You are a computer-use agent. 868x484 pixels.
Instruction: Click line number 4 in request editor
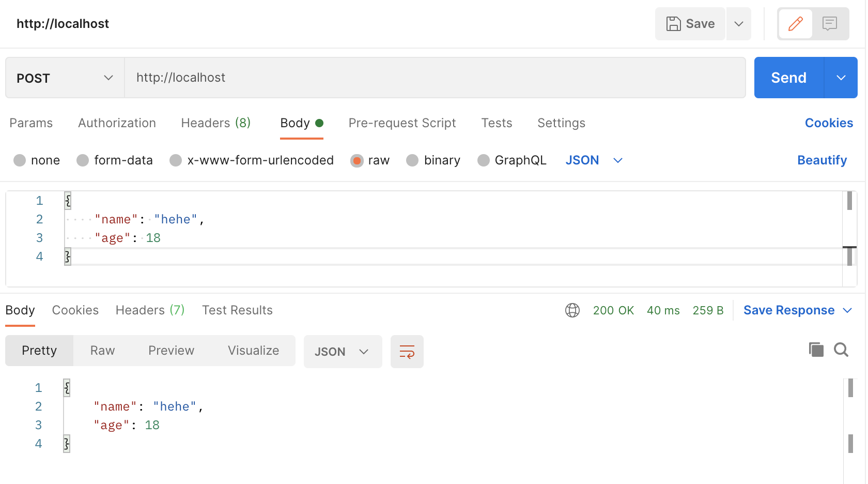[x=39, y=256]
